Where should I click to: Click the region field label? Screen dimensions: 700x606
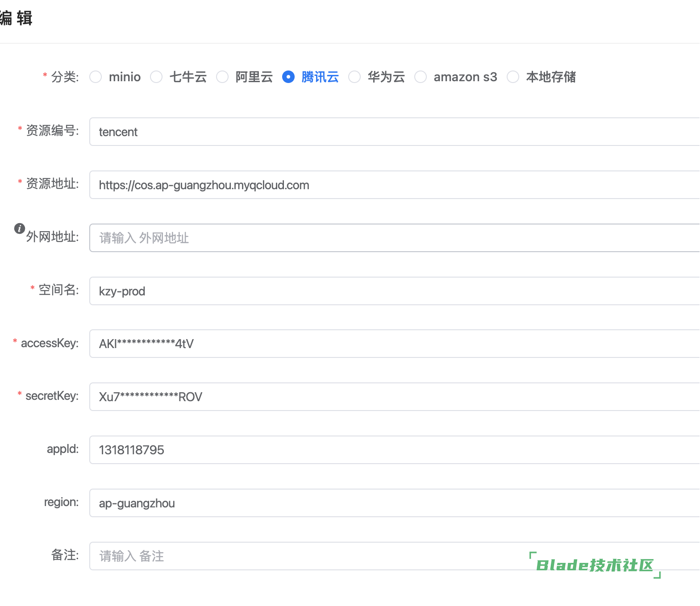[61, 502]
